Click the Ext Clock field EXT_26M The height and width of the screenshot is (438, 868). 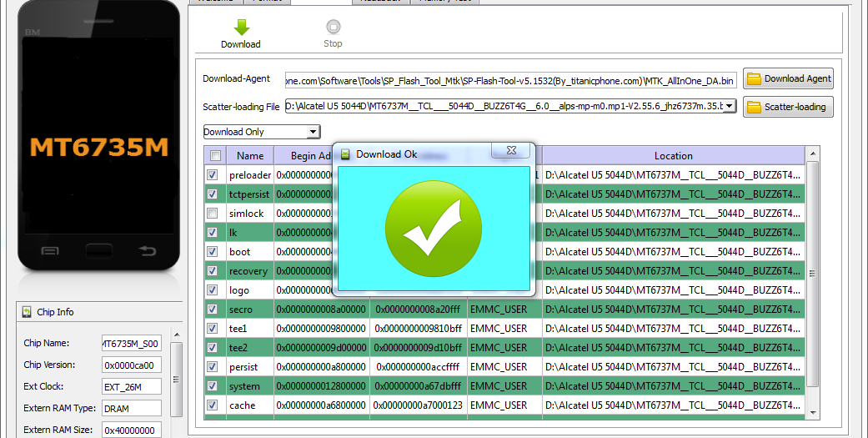[x=132, y=386]
